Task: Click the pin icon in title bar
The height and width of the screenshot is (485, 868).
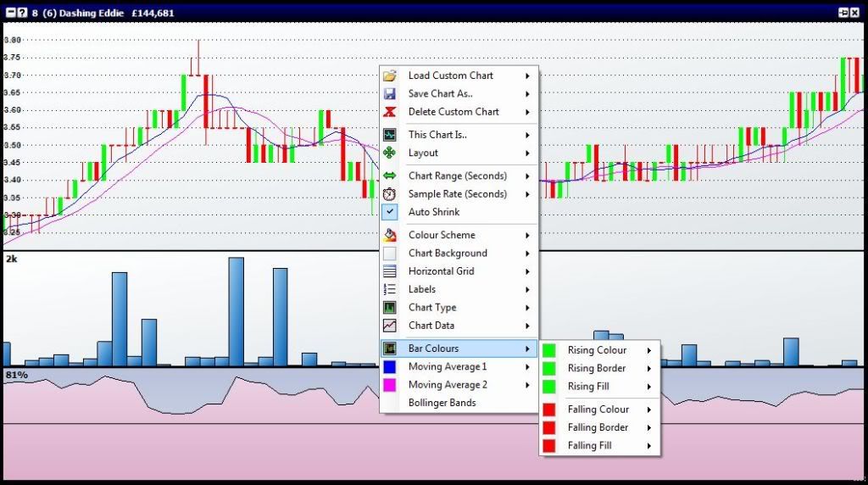Action: pyautogui.click(x=843, y=12)
